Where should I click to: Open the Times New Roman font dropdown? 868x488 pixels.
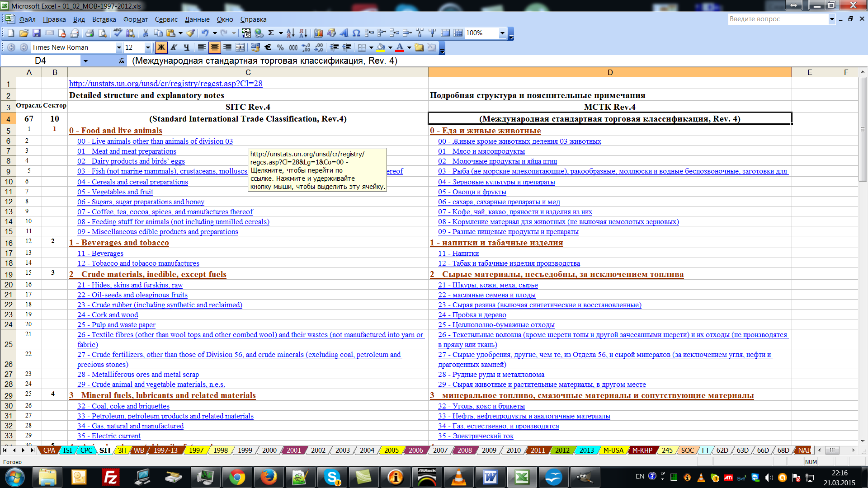(x=119, y=47)
